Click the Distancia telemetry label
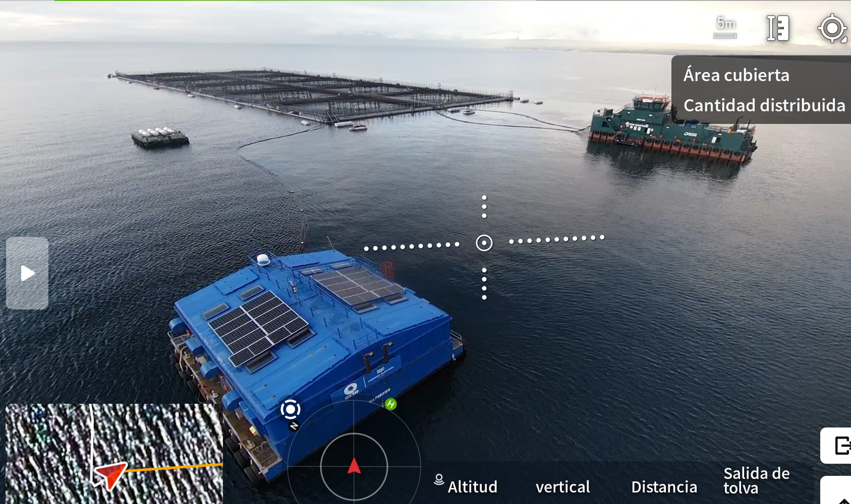851x504 pixels. (664, 486)
